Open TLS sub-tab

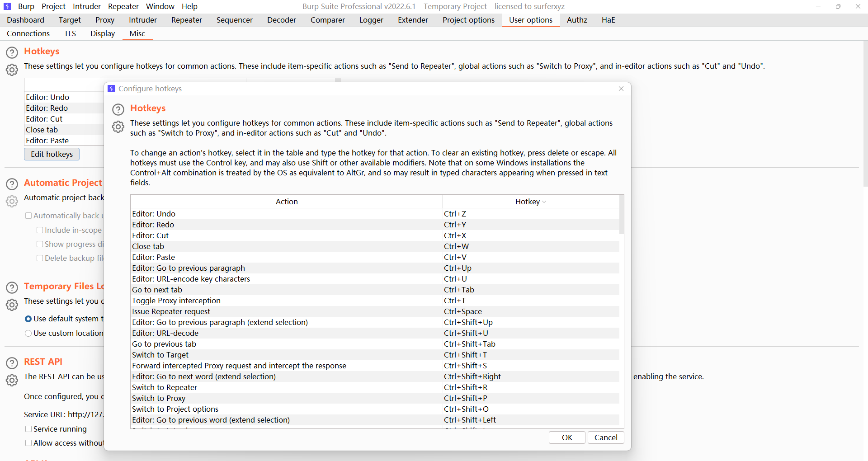click(x=70, y=33)
